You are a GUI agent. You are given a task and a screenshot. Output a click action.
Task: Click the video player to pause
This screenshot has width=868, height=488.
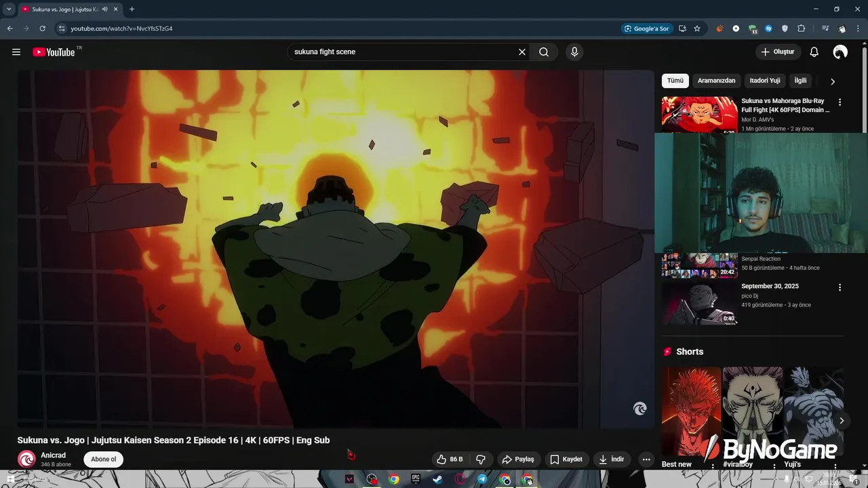[336, 249]
